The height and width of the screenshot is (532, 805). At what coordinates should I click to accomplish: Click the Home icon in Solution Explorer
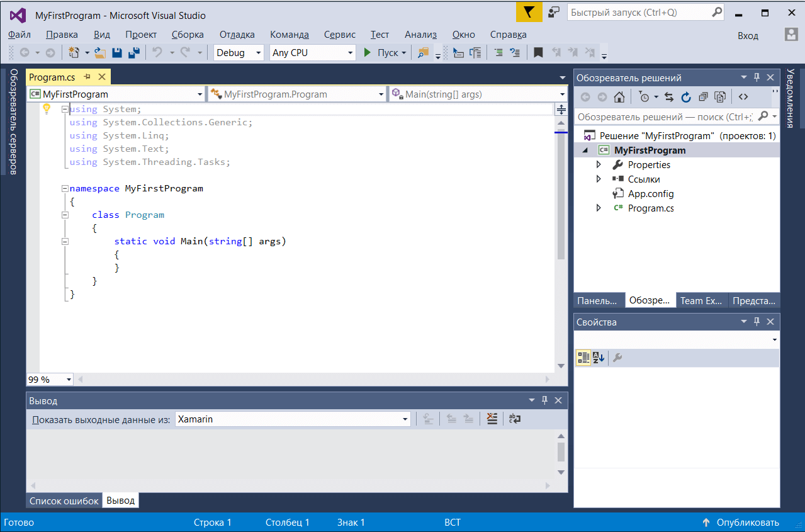click(619, 97)
